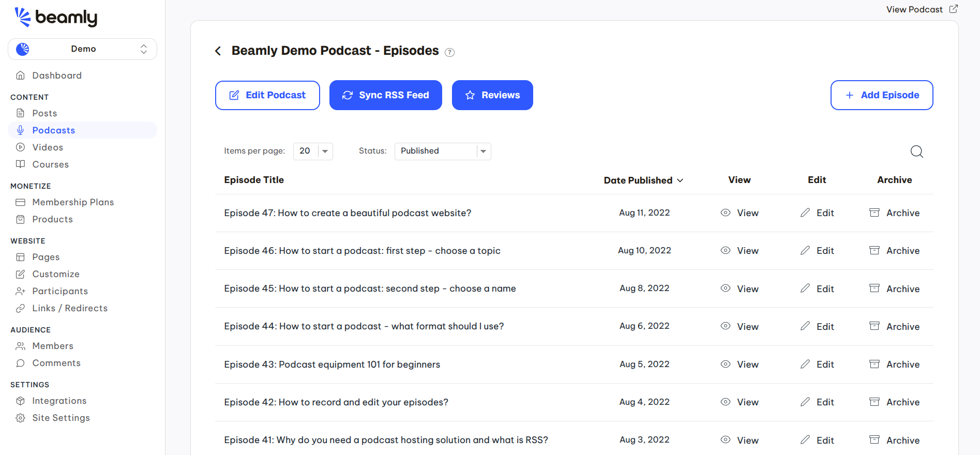This screenshot has width=980, height=455.
Task: Click Edit Podcast button
Action: [x=267, y=95]
